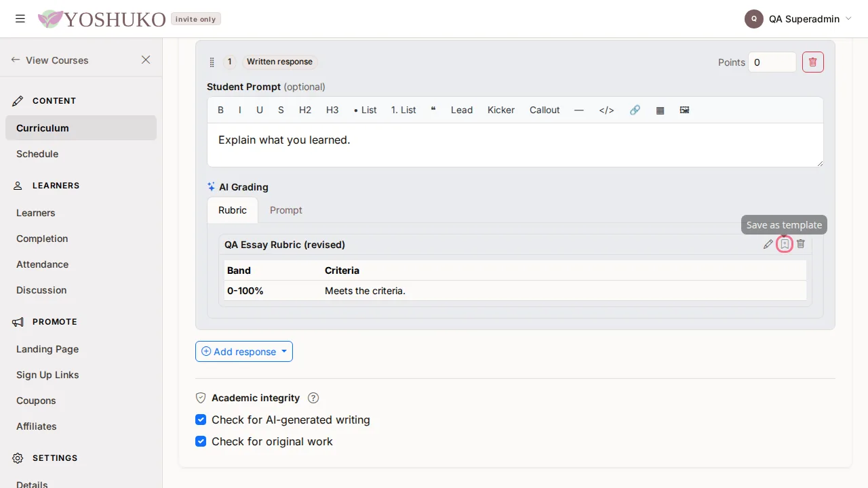Insert an H3 heading
This screenshot has width=868, height=488.
(x=332, y=110)
